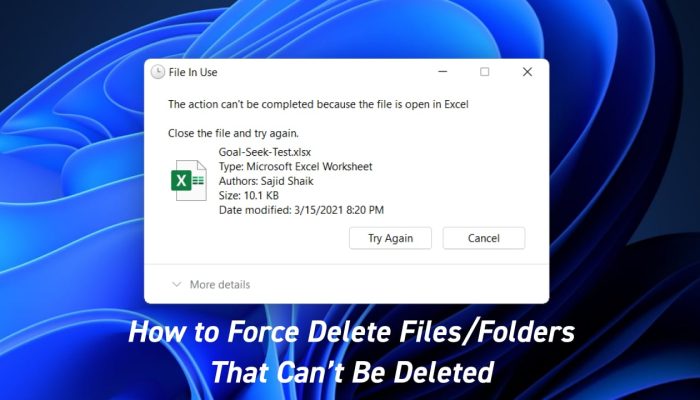The height and width of the screenshot is (400, 700).
Task: Close the File In Use dialog
Action: [527, 72]
